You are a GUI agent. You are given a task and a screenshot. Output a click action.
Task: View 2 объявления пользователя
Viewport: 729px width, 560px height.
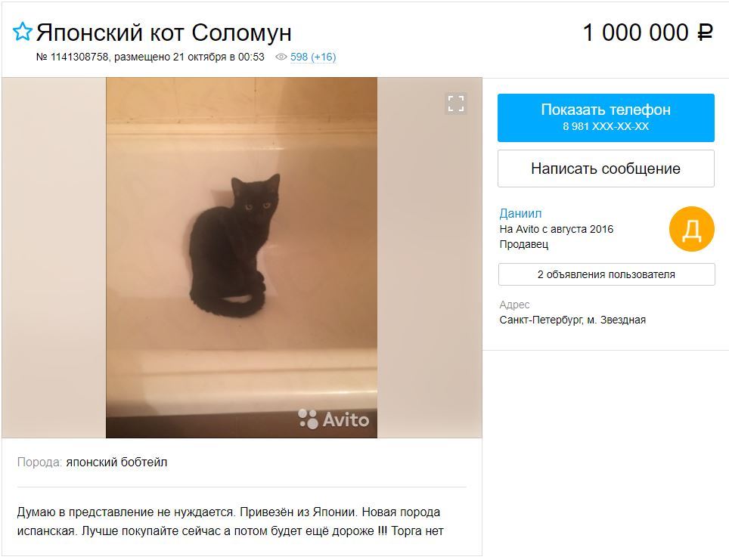click(x=606, y=274)
